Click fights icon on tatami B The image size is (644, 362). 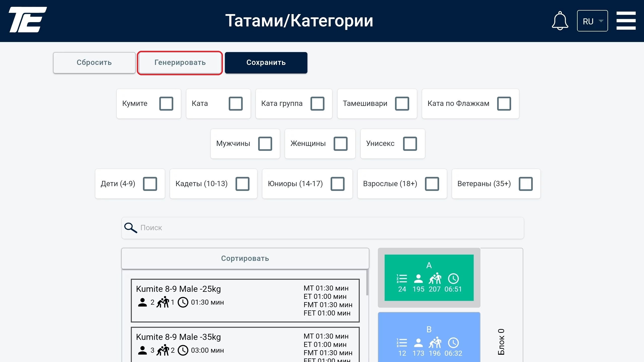click(x=435, y=342)
